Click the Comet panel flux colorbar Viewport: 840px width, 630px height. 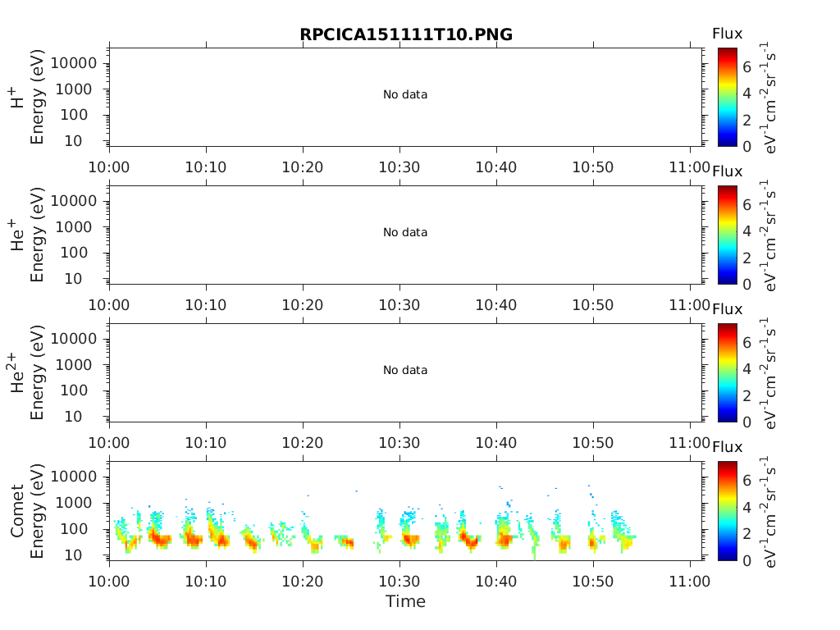click(728, 510)
